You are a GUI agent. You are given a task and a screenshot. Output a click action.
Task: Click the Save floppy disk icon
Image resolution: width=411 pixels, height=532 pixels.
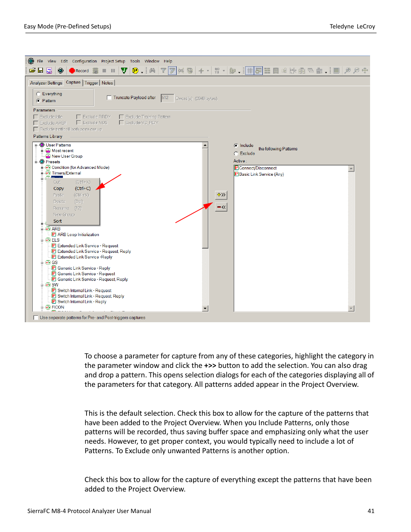(x=40, y=71)
